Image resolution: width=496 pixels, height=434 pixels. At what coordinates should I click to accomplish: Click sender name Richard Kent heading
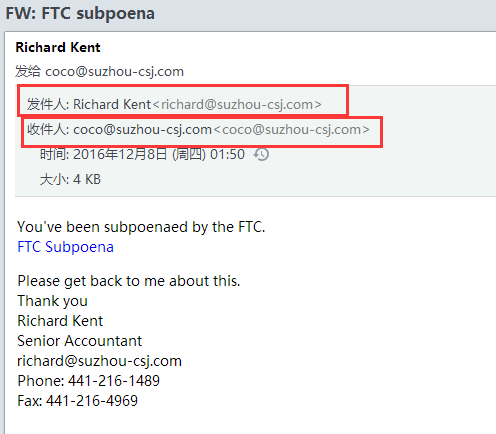[x=58, y=47]
